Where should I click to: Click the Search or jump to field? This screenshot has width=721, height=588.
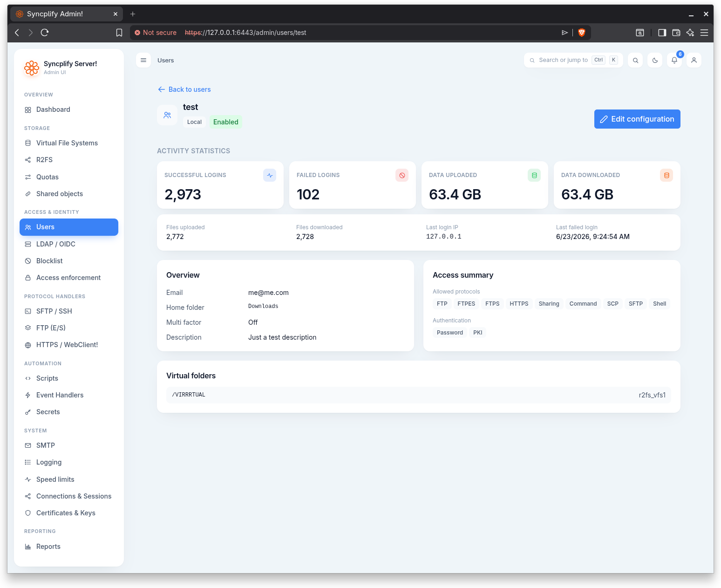[x=573, y=60]
